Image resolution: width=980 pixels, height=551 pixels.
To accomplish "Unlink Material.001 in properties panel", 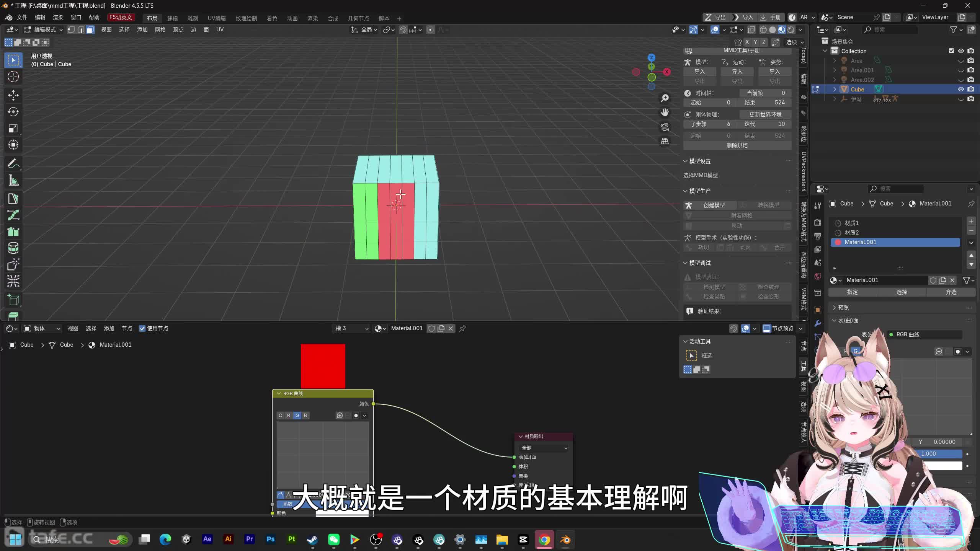I will click(952, 280).
